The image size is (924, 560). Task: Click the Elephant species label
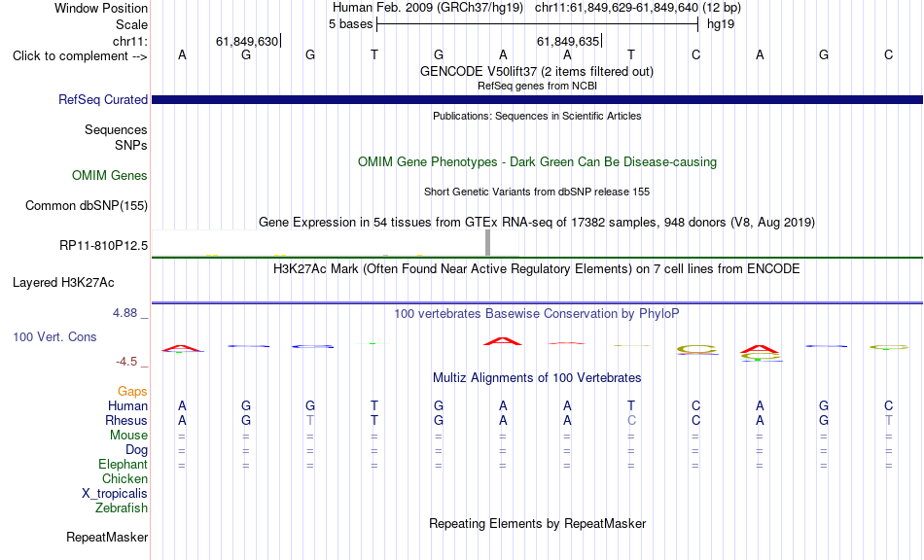pyautogui.click(x=124, y=464)
